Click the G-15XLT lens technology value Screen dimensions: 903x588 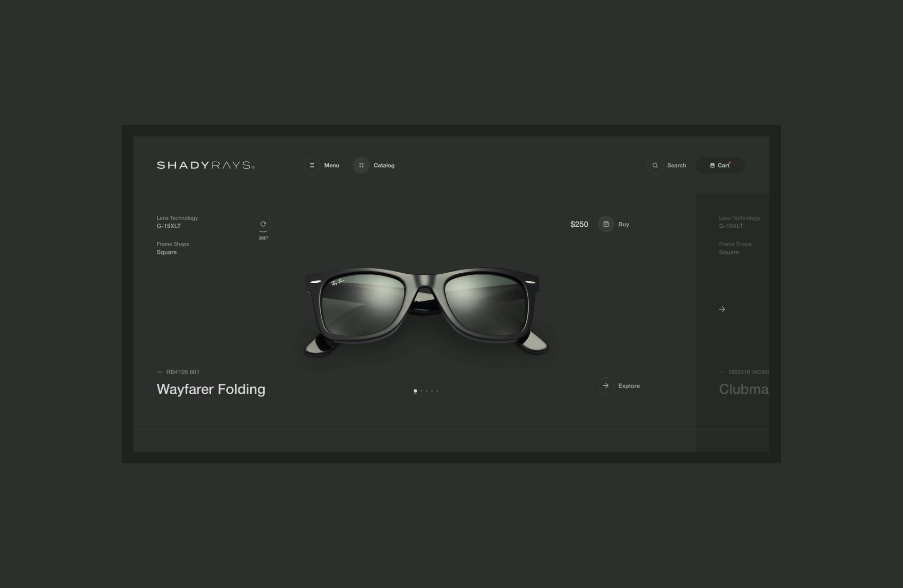pyautogui.click(x=168, y=226)
